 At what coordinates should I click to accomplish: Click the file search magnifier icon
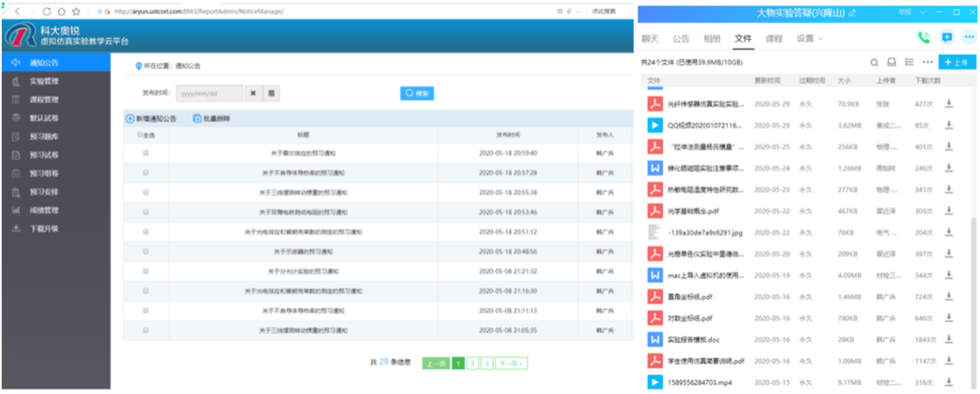(x=874, y=62)
